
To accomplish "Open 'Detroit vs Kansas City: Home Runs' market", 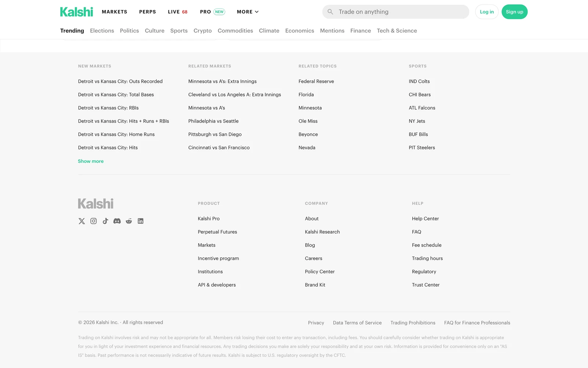I will 116,134.
